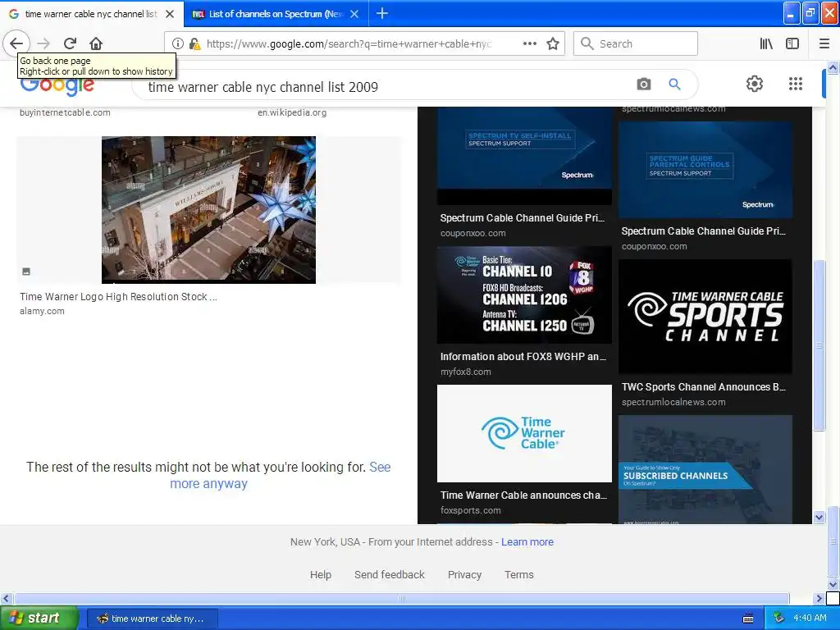Search by image camera icon
The image size is (840, 630).
click(643, 84)
